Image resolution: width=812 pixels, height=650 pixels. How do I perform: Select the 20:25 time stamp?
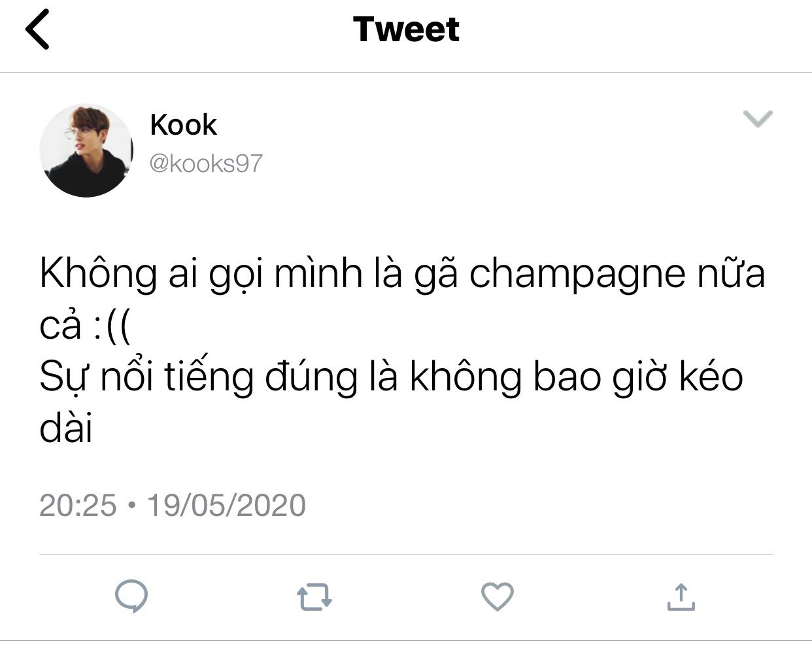point(78,505)
